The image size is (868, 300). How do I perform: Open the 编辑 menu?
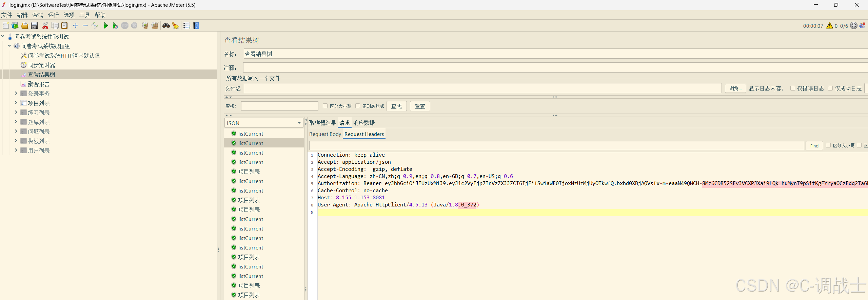(x=22, y=15)
